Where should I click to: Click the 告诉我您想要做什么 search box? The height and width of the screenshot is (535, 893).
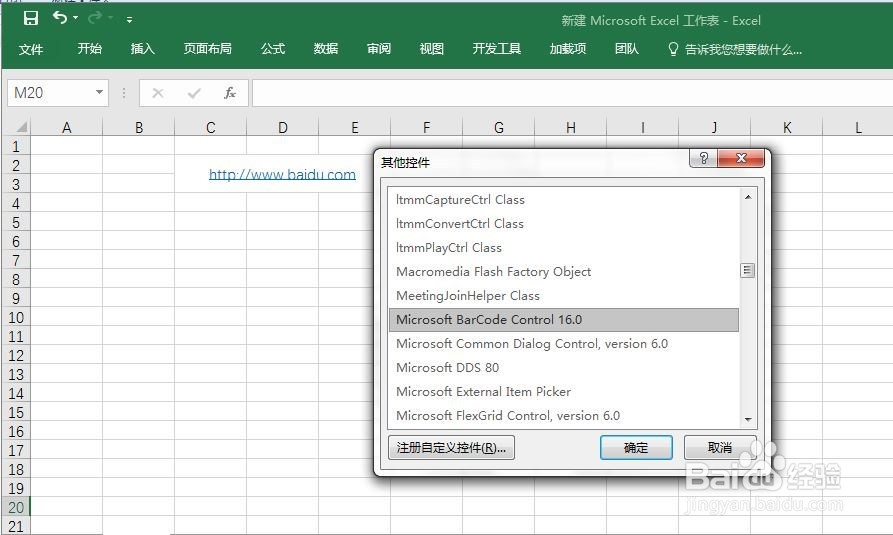(735, 50)
